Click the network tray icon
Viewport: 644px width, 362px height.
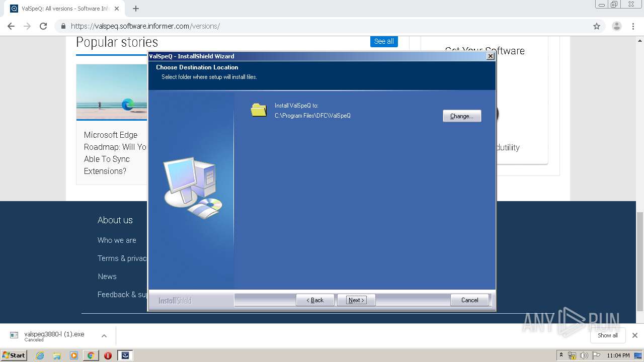[x=572, y=355]
